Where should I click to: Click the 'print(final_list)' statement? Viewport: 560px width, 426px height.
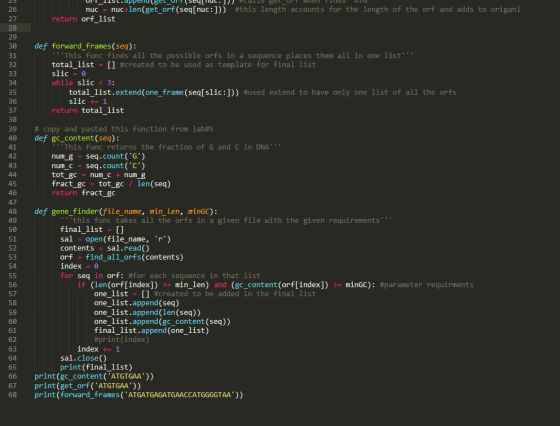coord(96,367)
